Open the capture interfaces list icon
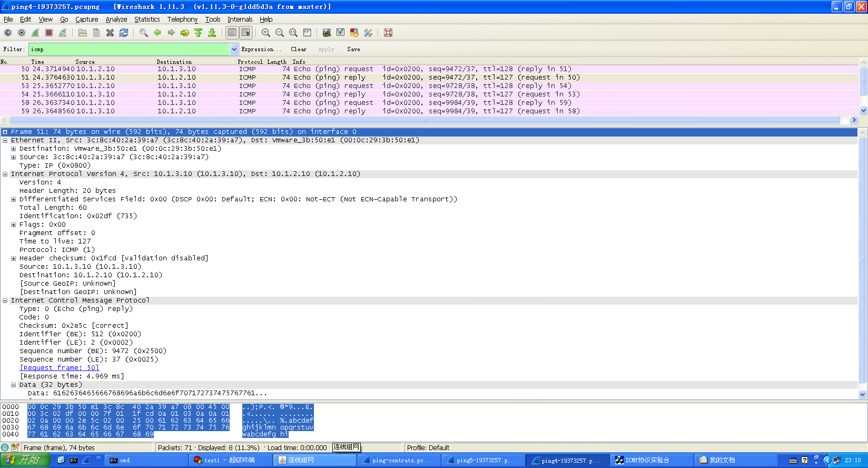 [x=8, y=33]
